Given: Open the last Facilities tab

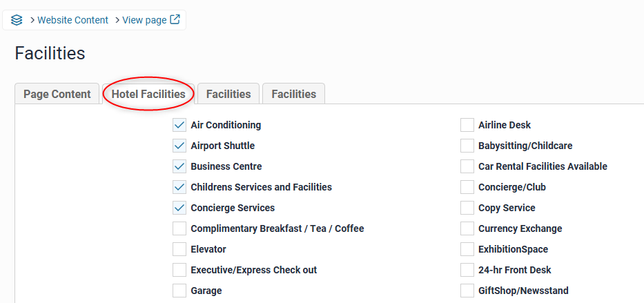Looking at the screenshot, I should (x=293, y=94).
